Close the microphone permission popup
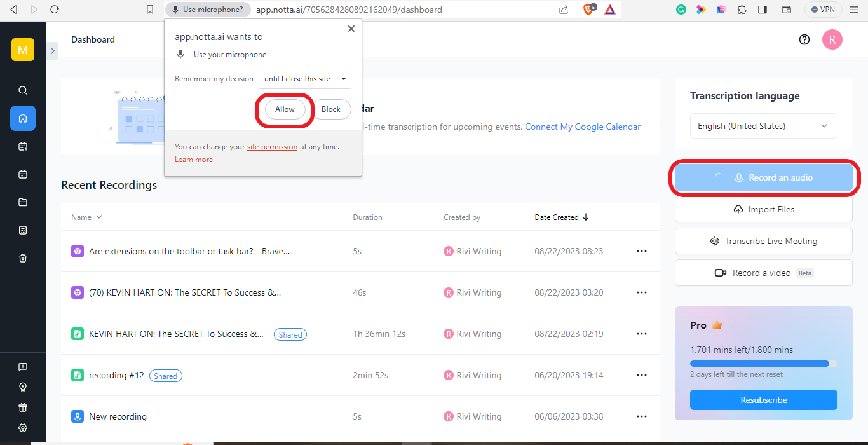Image resolution: width=868 pixels, height=445 pixels. click(351, 29)
